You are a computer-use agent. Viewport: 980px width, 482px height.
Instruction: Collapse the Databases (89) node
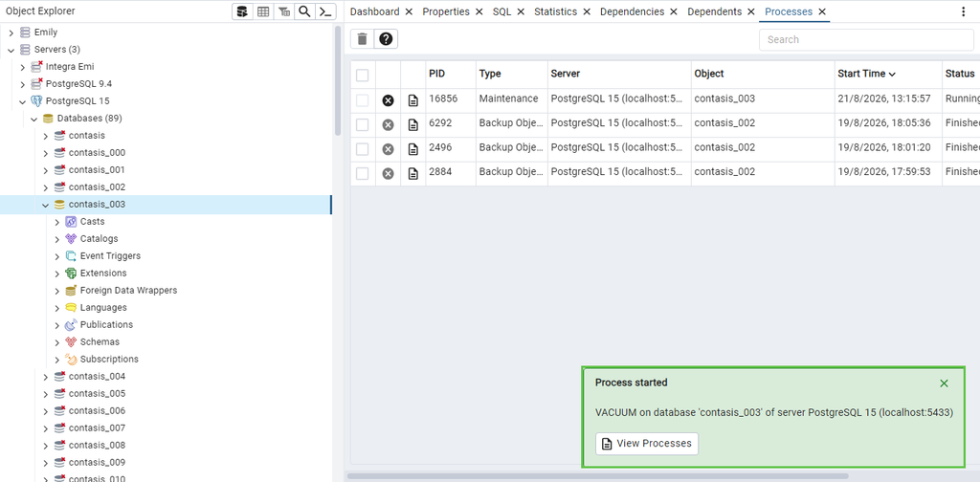[x=33, y=119]
